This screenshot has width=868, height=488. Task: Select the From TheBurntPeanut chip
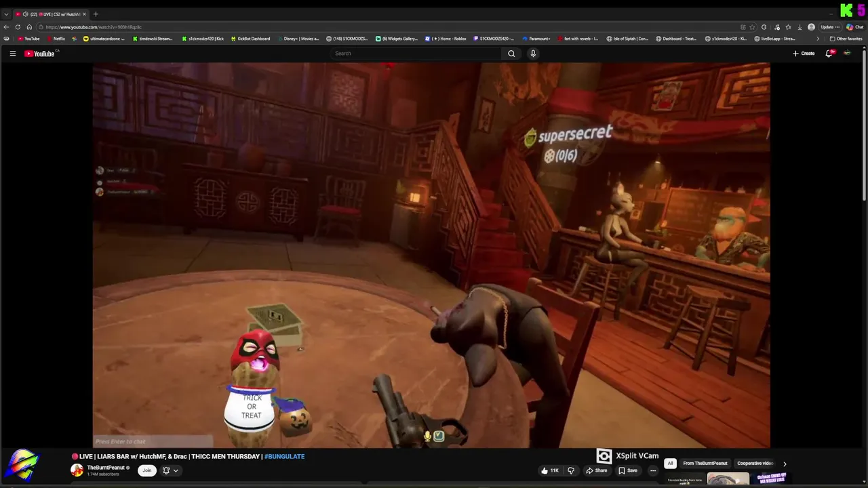(705, 464)
